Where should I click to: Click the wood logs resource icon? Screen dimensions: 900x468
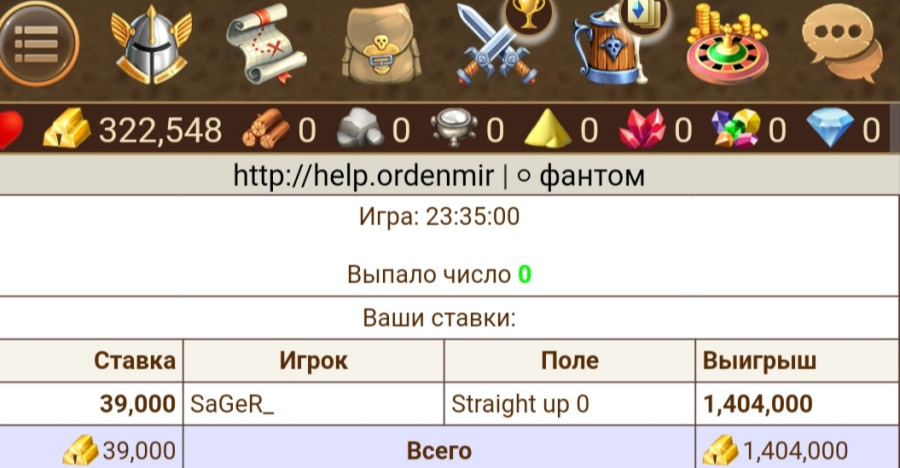pyautogui.click(x=266, y=129)
